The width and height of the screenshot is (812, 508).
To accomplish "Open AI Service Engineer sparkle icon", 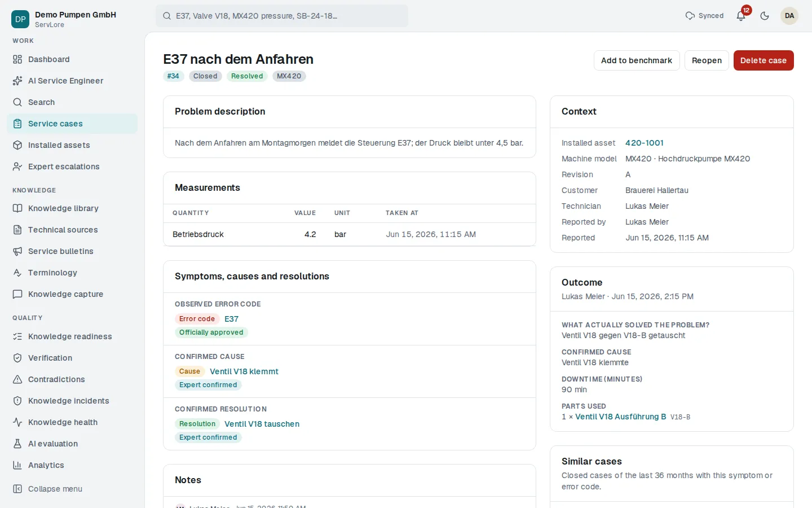I will (x=17, y=81).
